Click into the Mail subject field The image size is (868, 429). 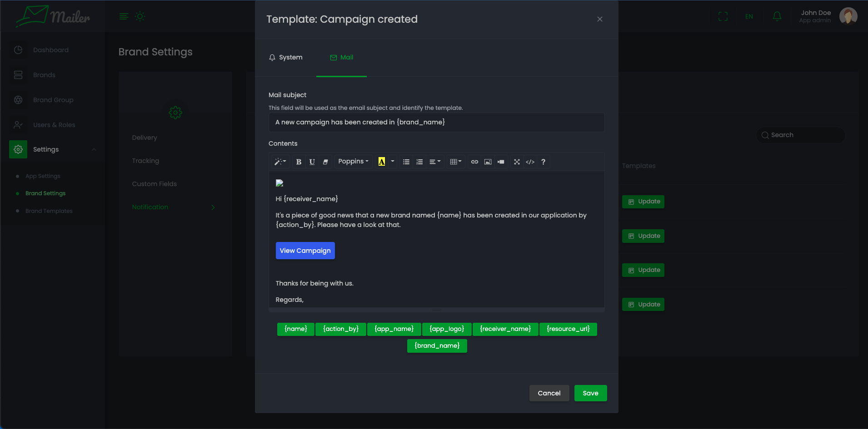[436, 123]
